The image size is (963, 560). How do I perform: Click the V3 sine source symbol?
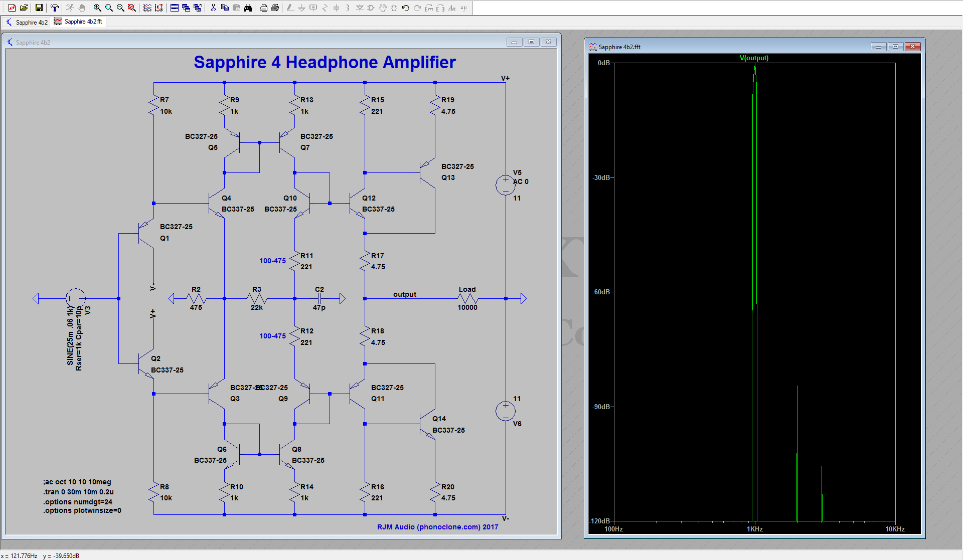coord(76,299)
